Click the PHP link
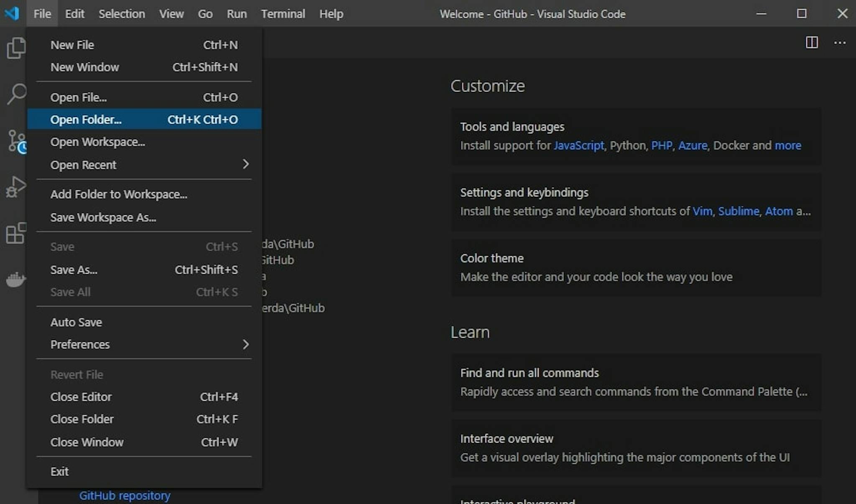The image size is (856, 504). [x=662, y=145]
